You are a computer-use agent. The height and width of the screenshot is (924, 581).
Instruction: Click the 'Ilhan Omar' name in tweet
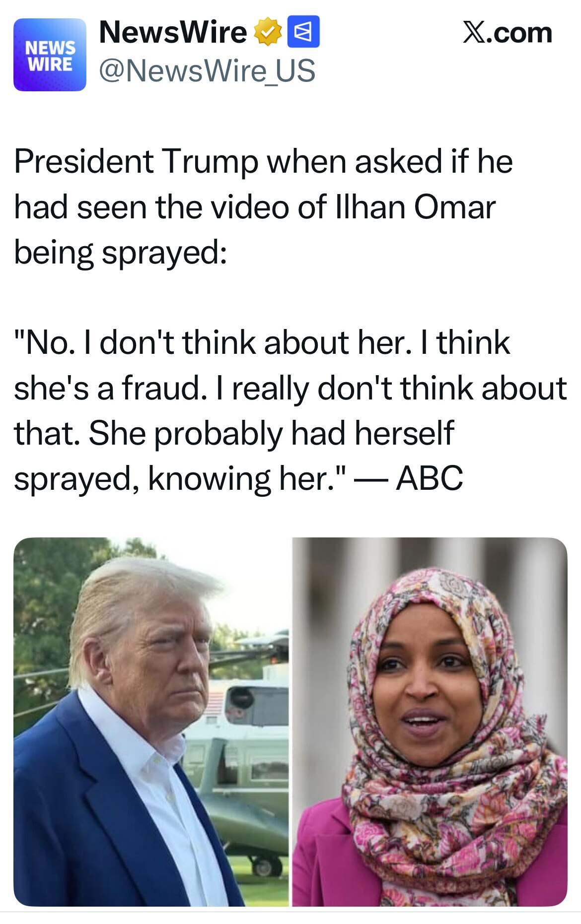click(x=416, y=207)
